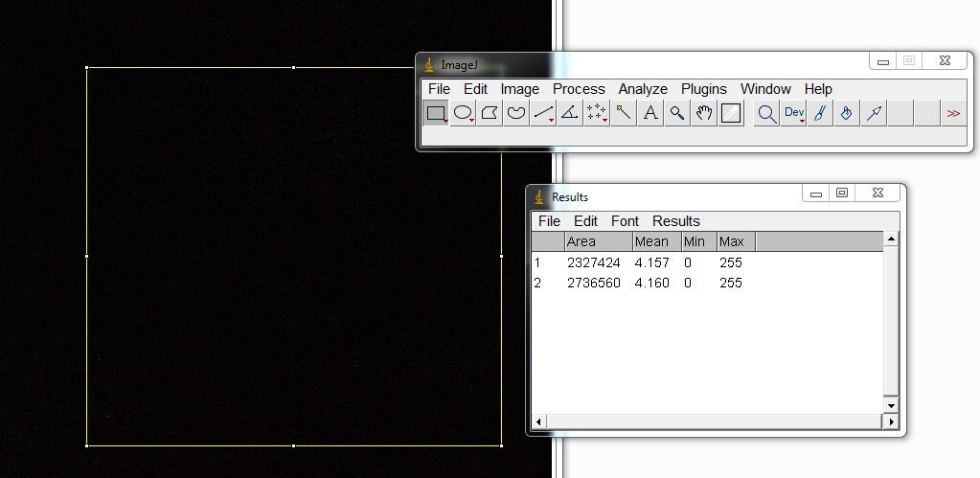Click the selection's top-left corner handle

click(87, 67)
